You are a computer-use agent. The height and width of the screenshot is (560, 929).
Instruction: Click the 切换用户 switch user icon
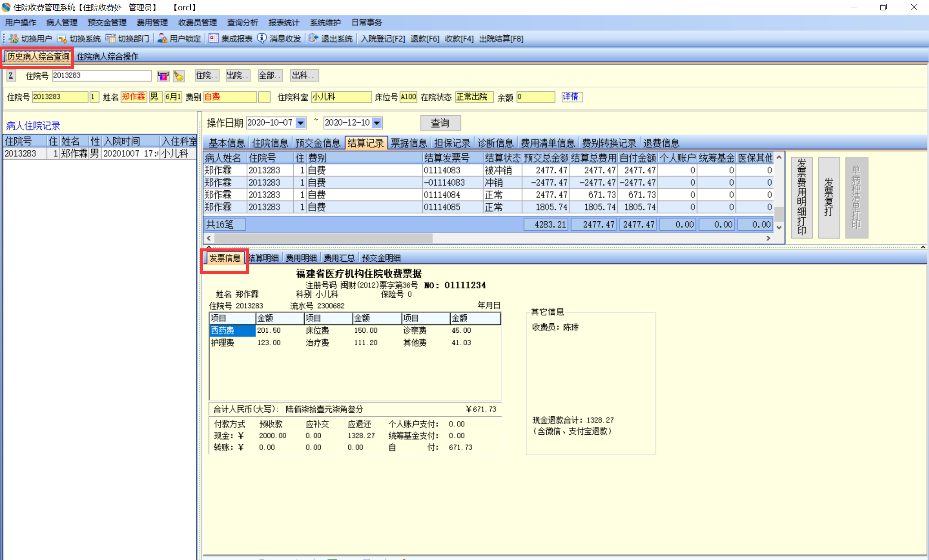14,39
